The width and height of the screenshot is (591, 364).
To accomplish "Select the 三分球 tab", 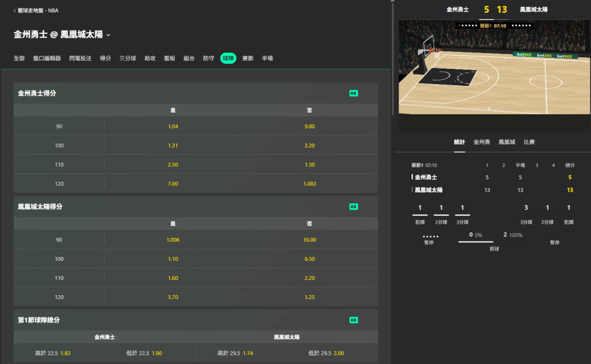I will coord(128,58).
